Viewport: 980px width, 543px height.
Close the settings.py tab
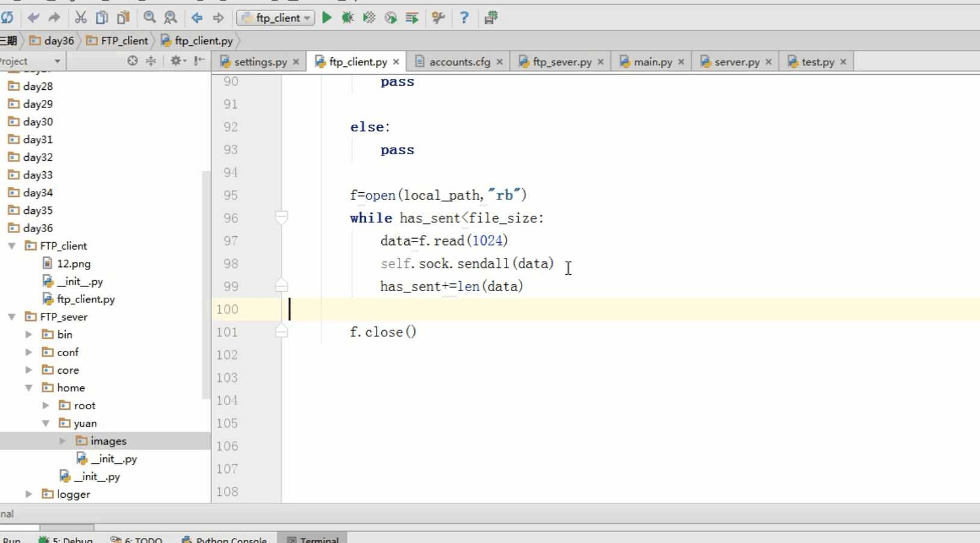296,61
